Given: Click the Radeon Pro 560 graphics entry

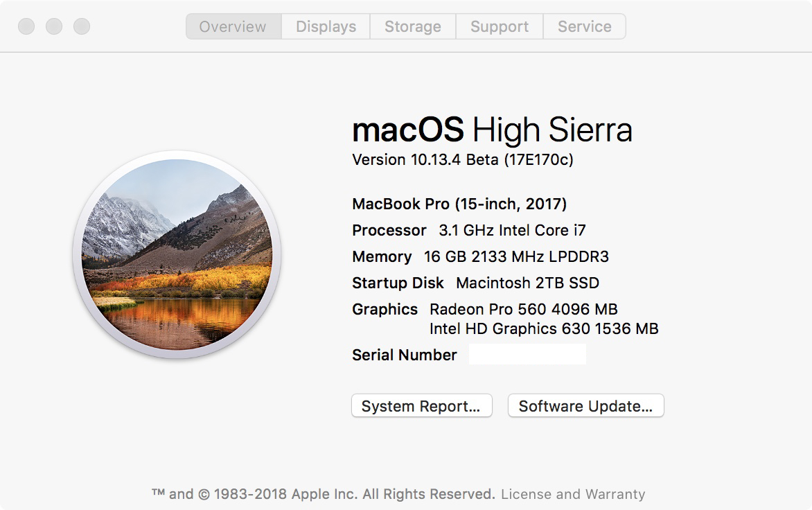Looking at the screenshot, I should 524,310.
